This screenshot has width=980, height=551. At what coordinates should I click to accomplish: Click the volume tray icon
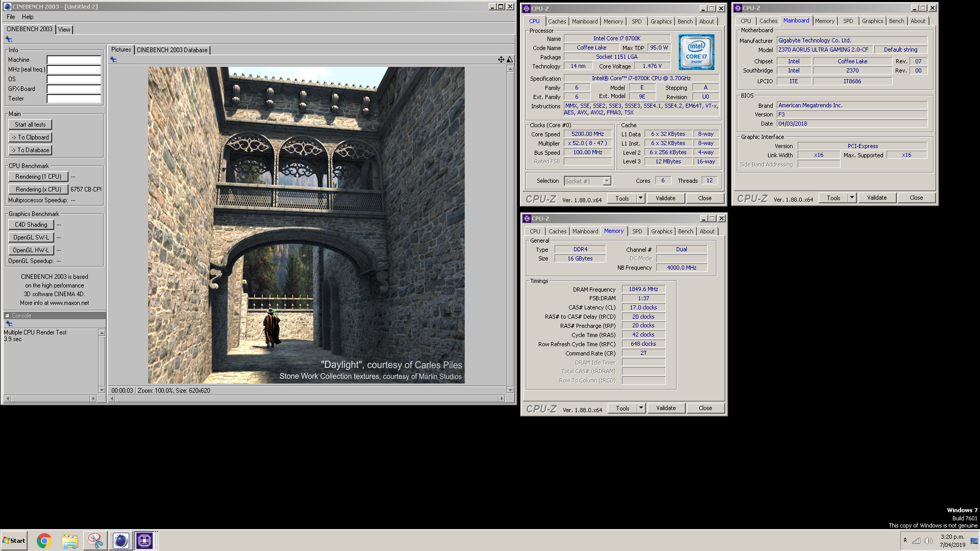[928, 541]
